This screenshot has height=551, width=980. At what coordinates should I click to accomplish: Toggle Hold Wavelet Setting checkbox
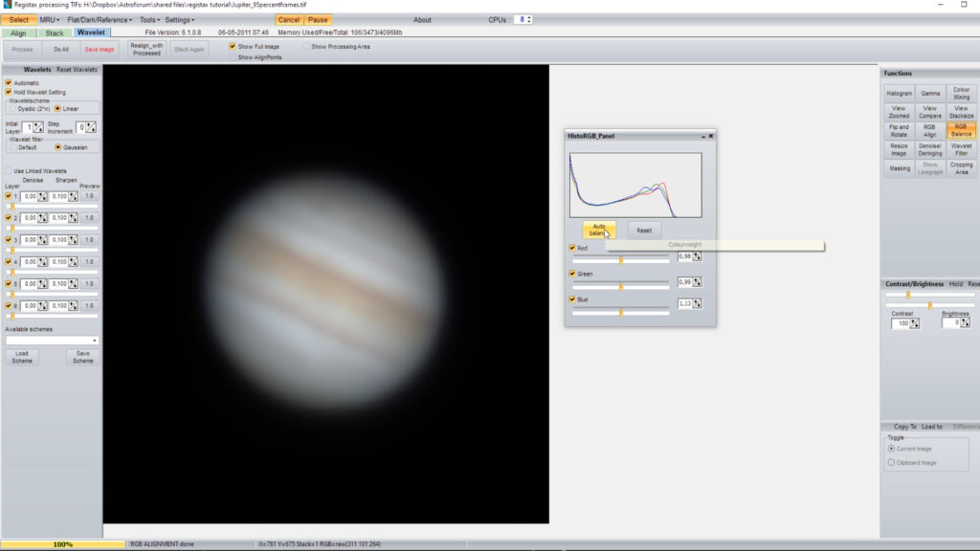(x=9, y=92)
